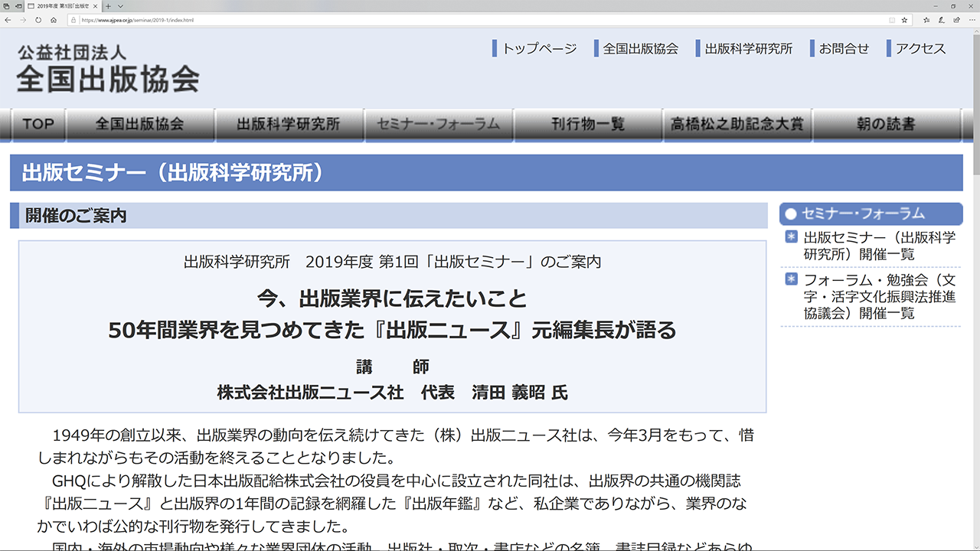Open 全国出版協会 header link
This screenshot has height=551, width=980.
[x=640, y=48]
